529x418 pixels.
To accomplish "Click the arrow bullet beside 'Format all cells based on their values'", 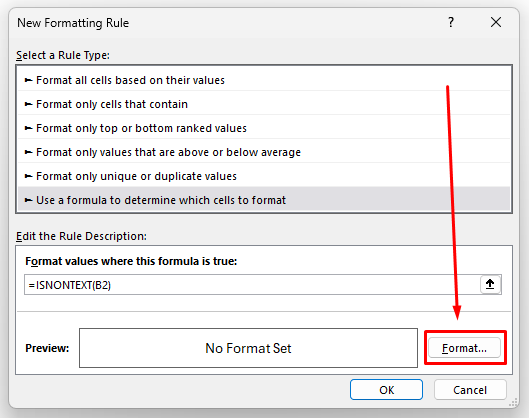I will [28, 80].
